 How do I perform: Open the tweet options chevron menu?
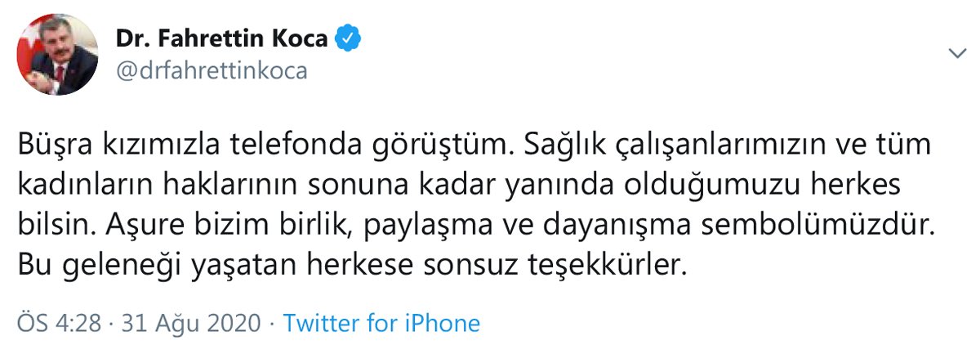pos(956,54)
